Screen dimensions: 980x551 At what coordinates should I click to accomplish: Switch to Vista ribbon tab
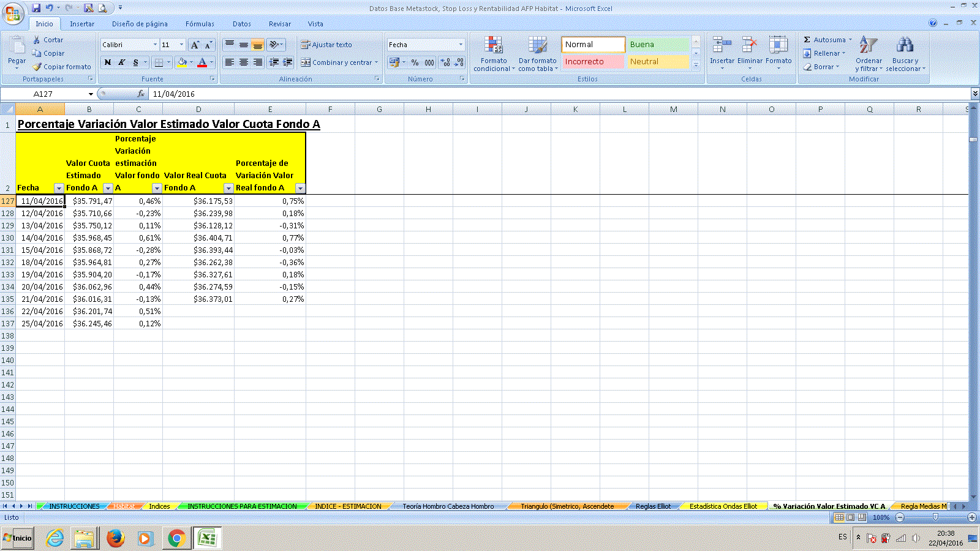click(315, 24)
